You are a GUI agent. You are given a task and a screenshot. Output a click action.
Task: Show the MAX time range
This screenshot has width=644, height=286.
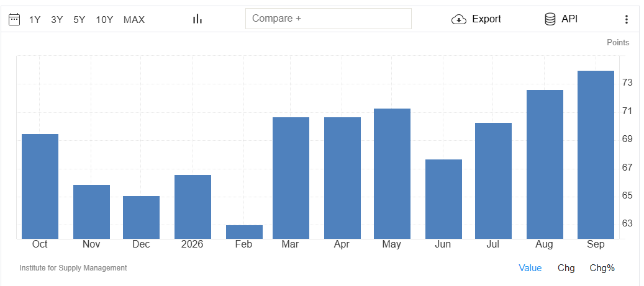[x=134, y=20]
